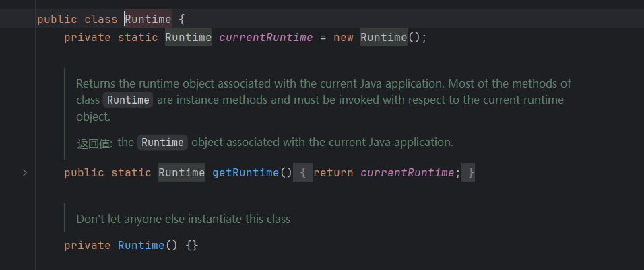Click the empty braces of the private constructor
Image resolution: width=644 pixels, height=270 pixels.
(x=192, y=246)
